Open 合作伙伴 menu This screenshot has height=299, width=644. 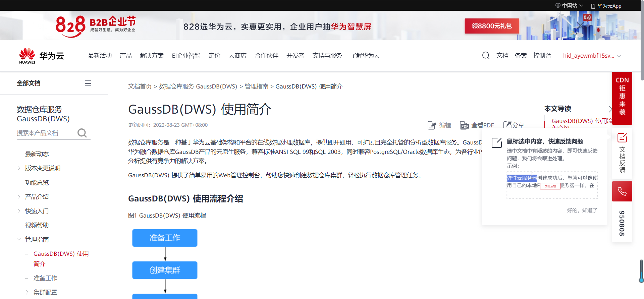pyautogui.click(x=267, y=56)
